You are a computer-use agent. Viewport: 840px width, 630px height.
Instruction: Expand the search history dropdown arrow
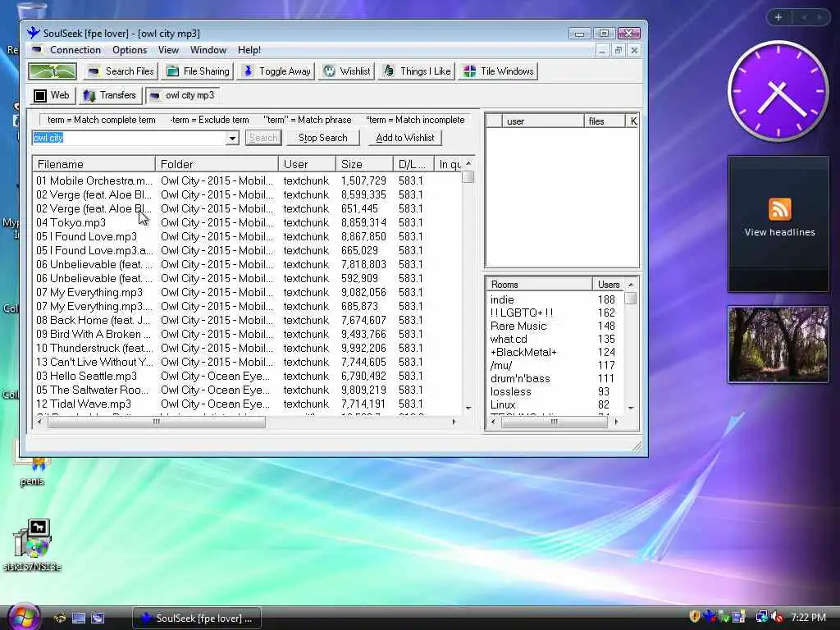[x=232, y=138]
